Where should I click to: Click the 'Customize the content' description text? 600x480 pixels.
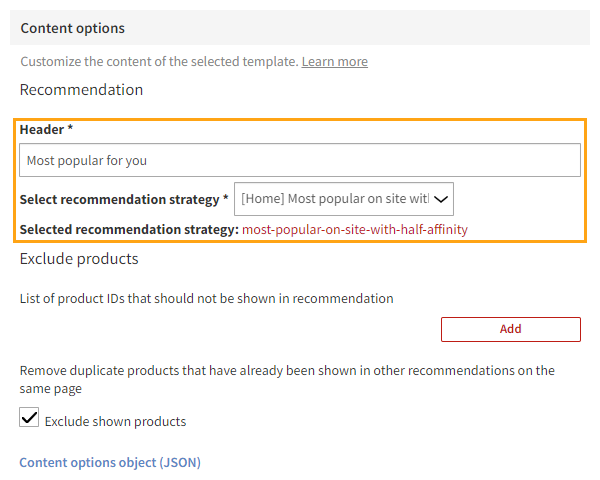tap(158, 62)
